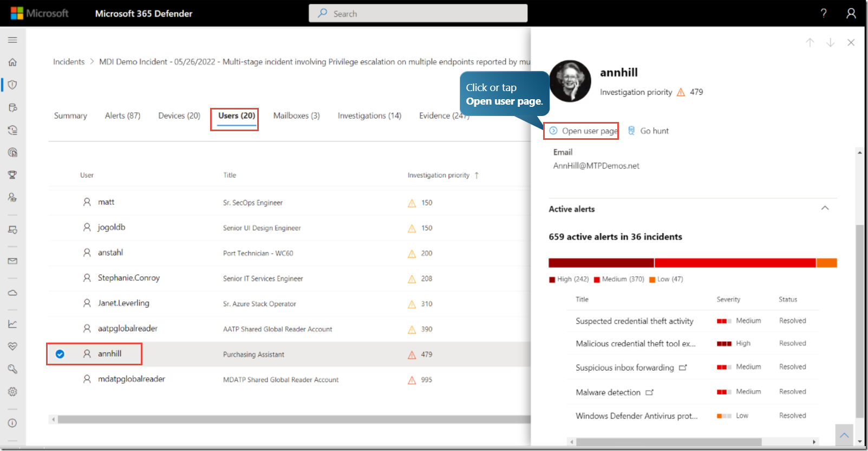Image resolution: width=868 pixels, height=451 pixels.
Task: Open Incidents shield icon in sidebar
Action: point(12,85)
